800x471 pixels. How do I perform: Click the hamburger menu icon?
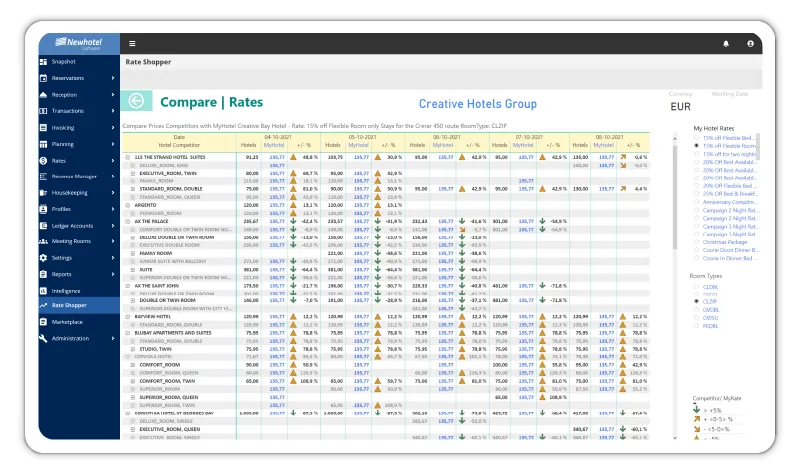[132, 44]
